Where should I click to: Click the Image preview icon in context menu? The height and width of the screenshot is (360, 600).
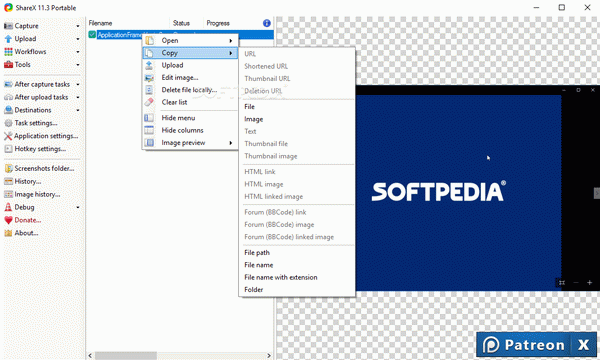point(149,143)
